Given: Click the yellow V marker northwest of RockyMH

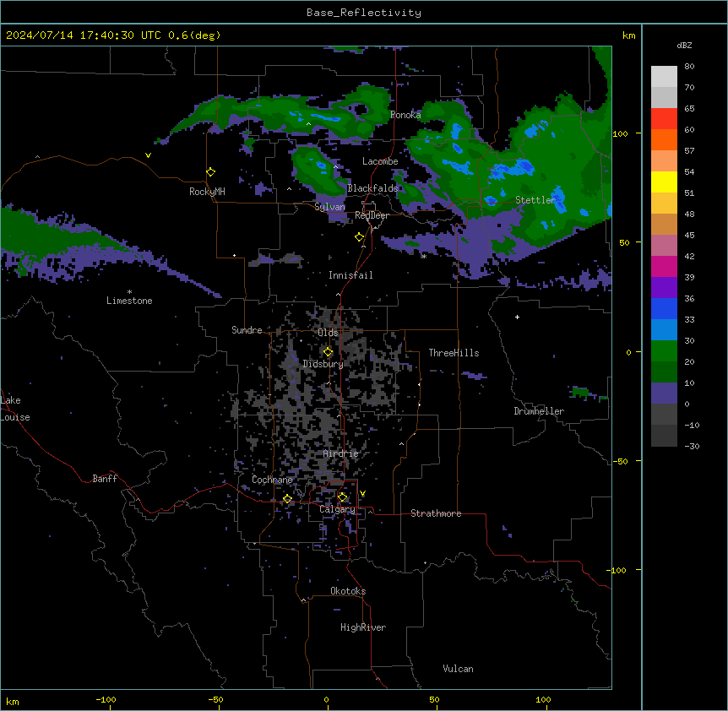Looking at the screenshot, I should point(148,155).
